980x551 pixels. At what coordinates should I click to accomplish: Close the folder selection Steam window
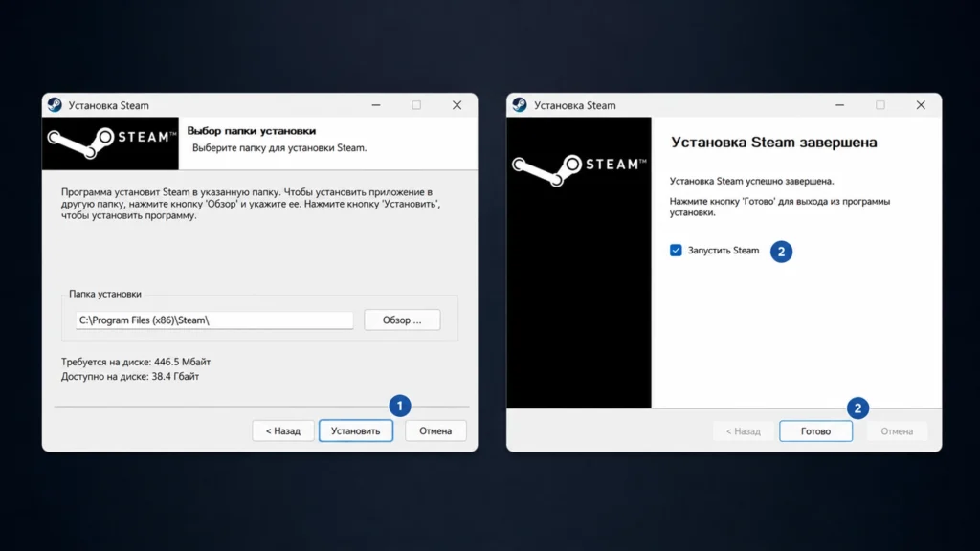point(457,105)
